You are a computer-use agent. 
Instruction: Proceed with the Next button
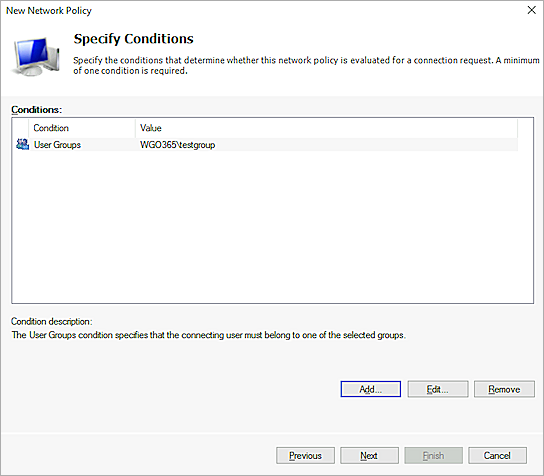369,456
